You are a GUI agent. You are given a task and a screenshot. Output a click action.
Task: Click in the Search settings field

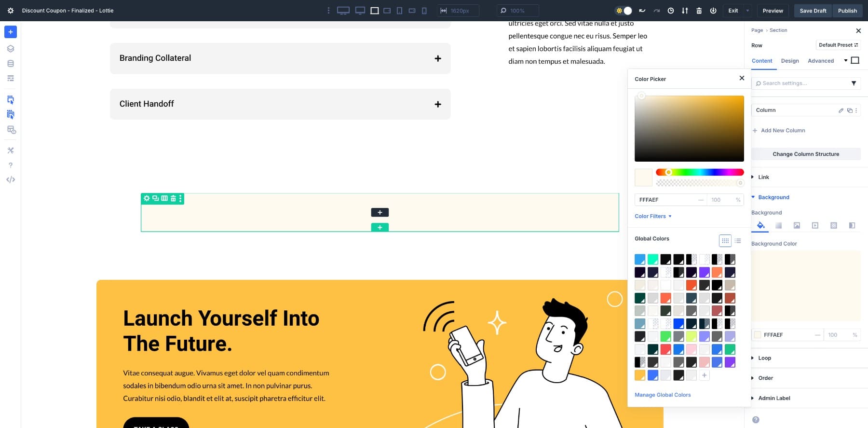click(800, 83)
